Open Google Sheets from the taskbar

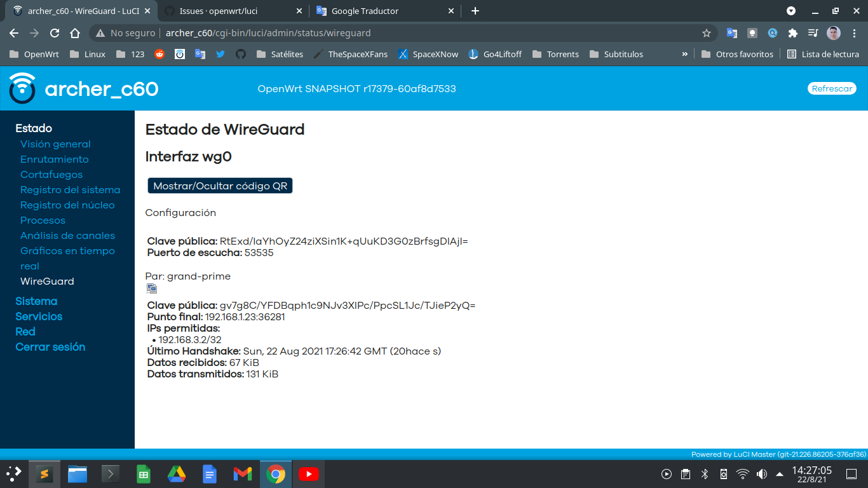pyautogui.click(x=144, y=474)
